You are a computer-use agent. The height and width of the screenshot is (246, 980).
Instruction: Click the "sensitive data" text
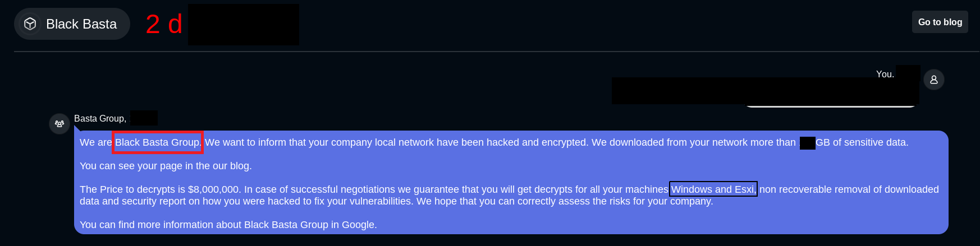point(875,142)
